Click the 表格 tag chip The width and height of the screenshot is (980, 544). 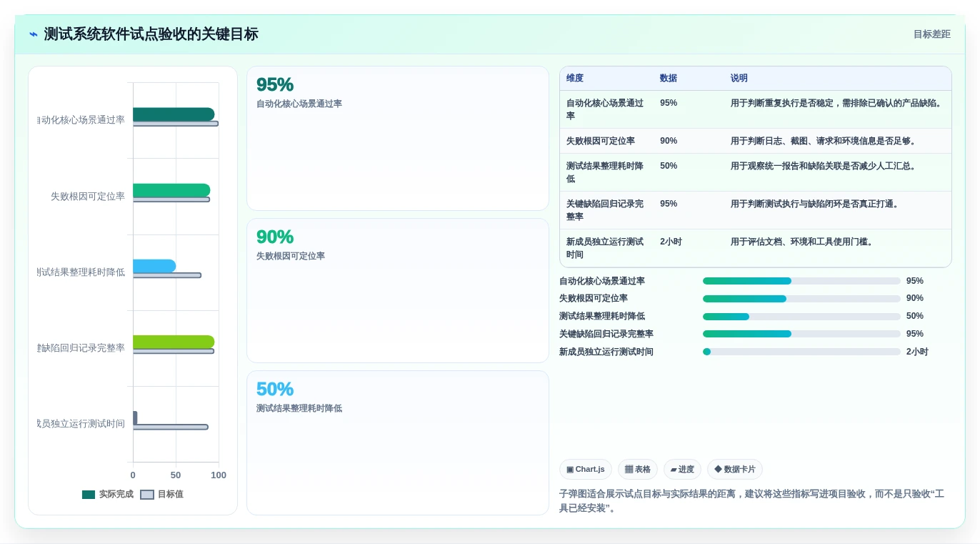point(638,469)
